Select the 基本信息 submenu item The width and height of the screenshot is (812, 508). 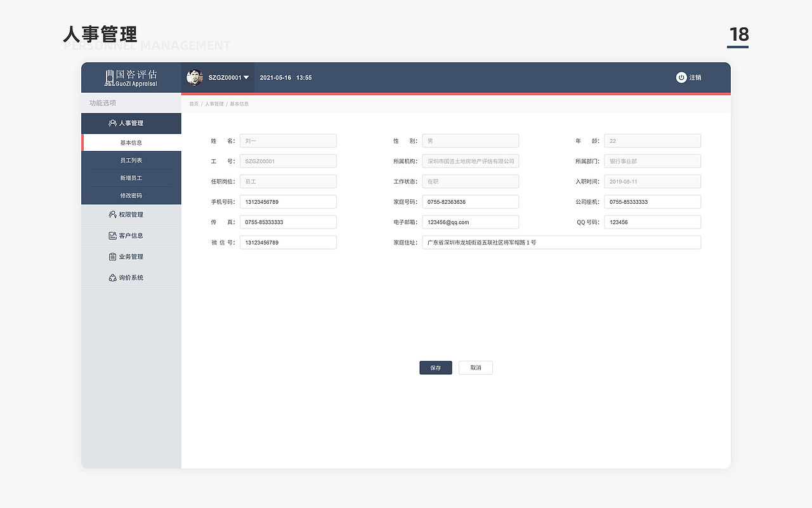(131, 143)
